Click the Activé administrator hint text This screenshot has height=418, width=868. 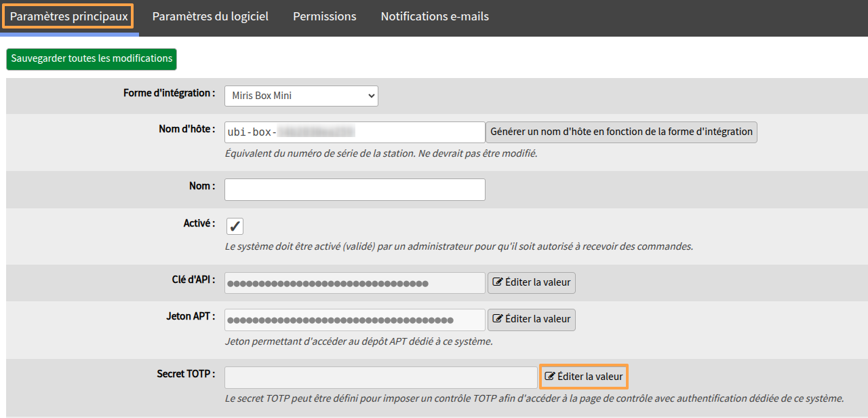tap(459, 247)
